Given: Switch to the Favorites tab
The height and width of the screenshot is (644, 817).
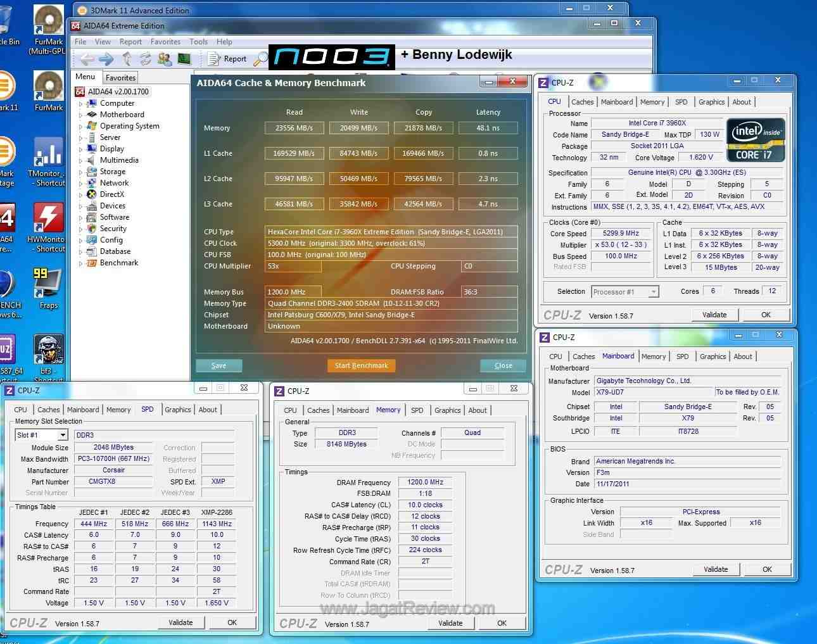Looking at the screenshot, I should (120, 78).
